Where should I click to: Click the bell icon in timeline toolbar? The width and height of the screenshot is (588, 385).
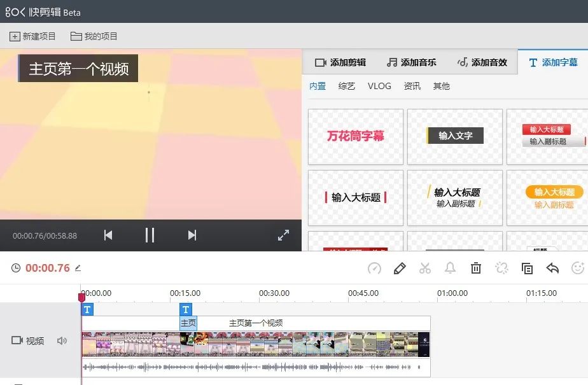451,269
